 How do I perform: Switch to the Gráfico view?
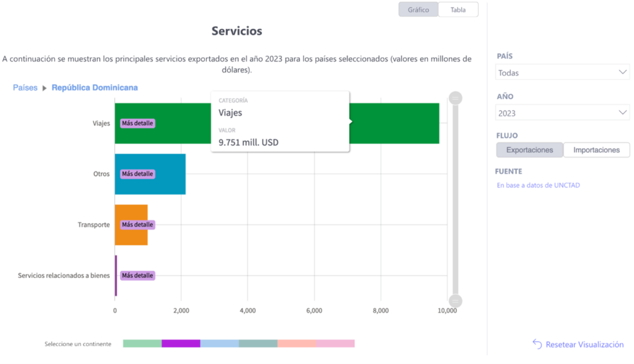click(x=419, y=10)
